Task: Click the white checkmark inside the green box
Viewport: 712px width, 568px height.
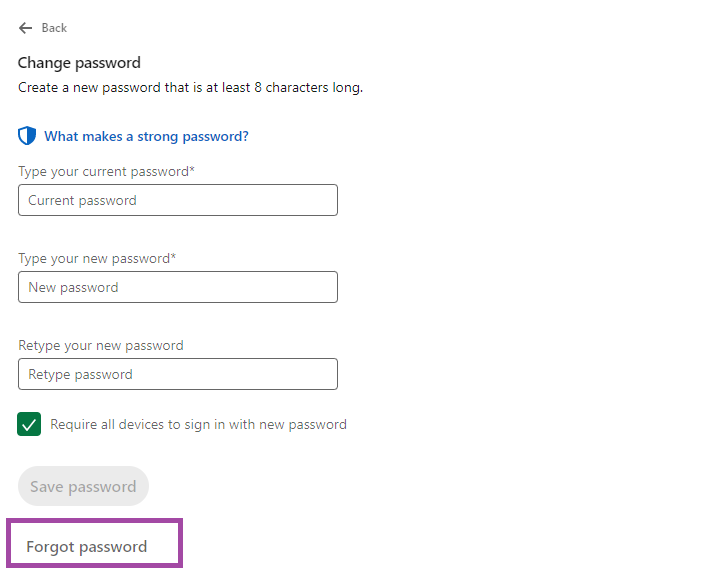Action: pos(29,425)
